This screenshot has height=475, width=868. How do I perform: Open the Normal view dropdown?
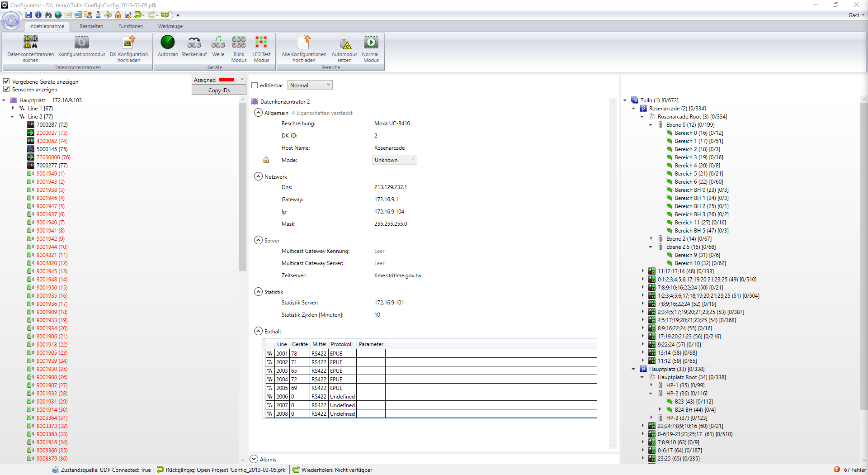pyautogui.click(x=310, y=85)
